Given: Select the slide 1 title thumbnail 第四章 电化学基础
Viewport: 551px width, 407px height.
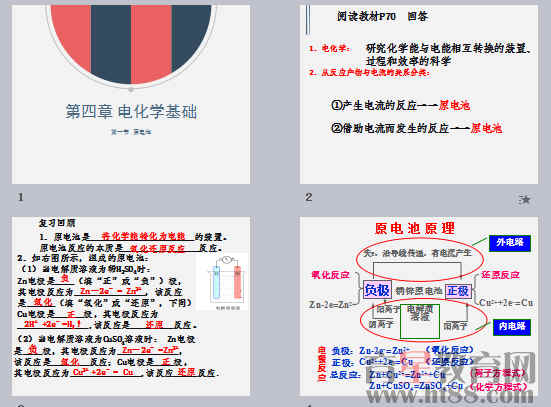Looking at the screenshot, I should pyautogui.click(x=131, y=94).
